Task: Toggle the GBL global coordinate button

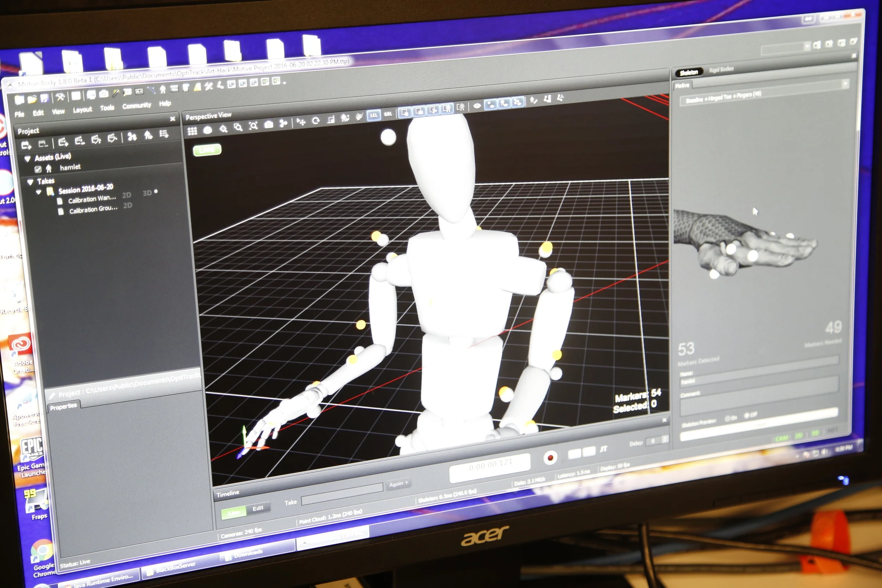Action: [x=388, y=114]
